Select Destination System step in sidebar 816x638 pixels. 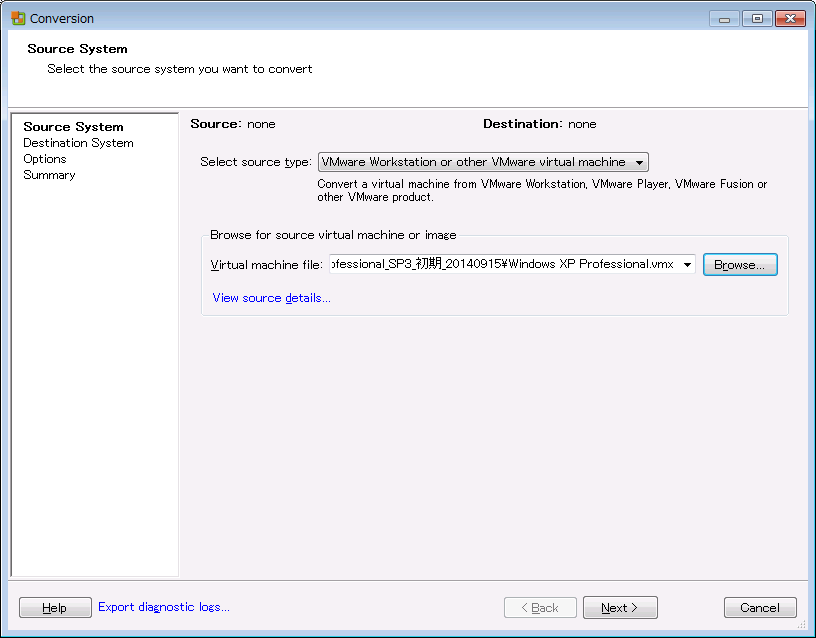point(78,143)
